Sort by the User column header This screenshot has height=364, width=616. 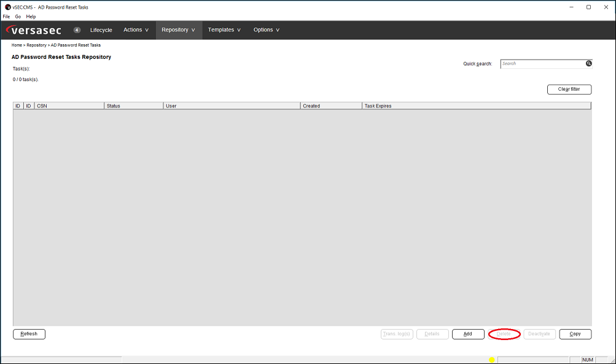click(x=232, y=106)
